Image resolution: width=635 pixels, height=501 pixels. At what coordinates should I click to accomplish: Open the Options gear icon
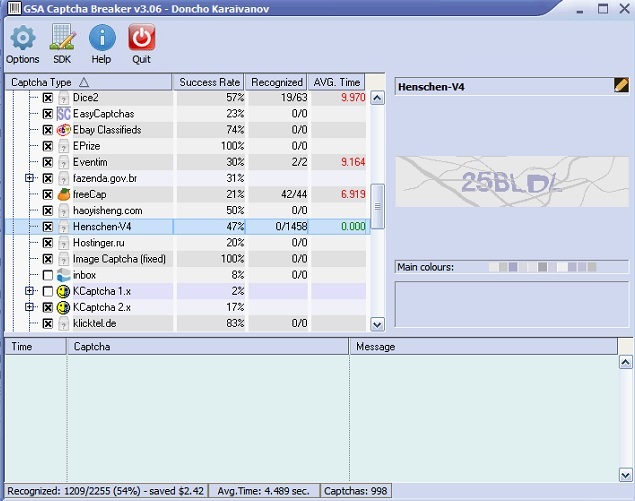pos(23,38)
